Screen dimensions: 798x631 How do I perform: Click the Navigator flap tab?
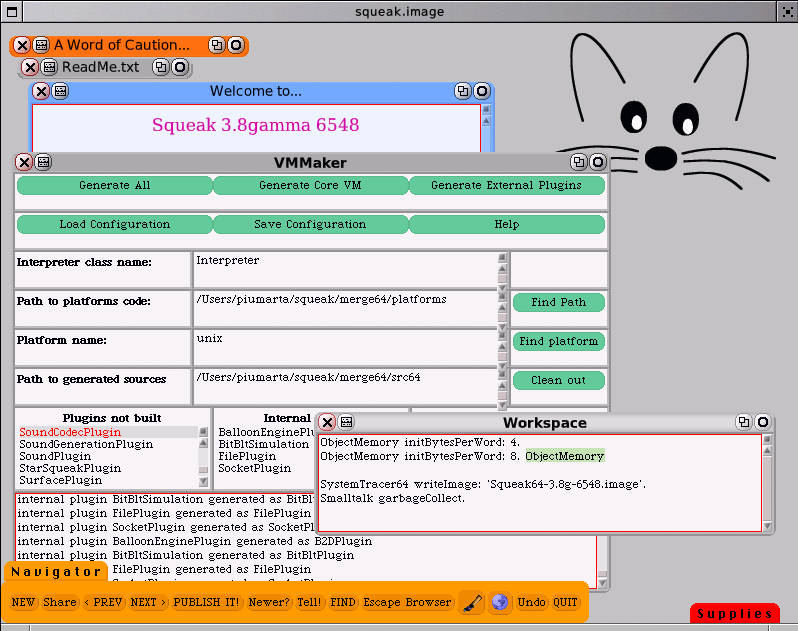(56, 572)
